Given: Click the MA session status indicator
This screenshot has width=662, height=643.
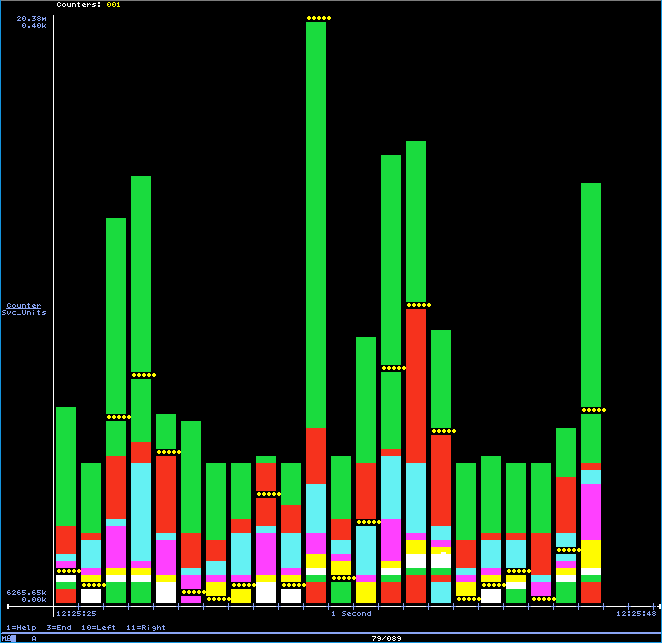Looking at the screenshot, I should [7, 637].
